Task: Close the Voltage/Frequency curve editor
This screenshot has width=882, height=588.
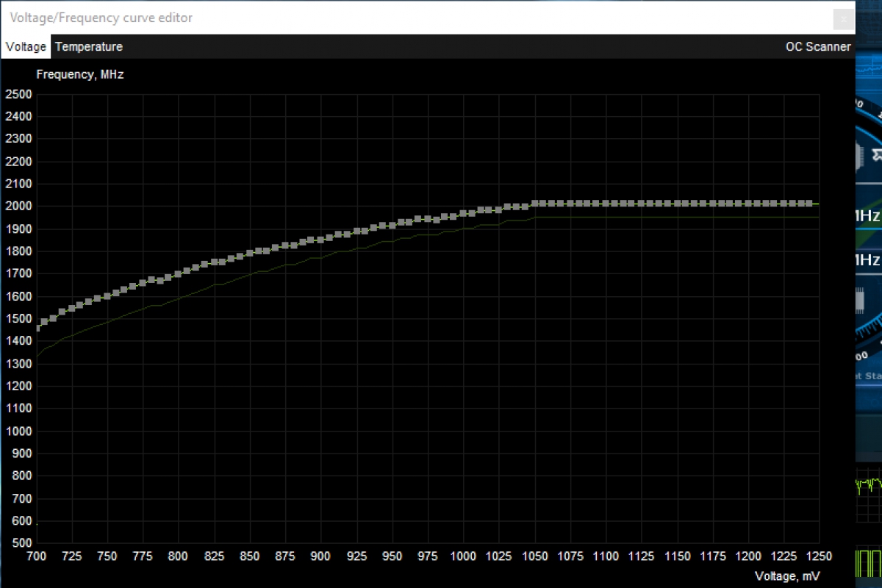Action: coord(843,18)
